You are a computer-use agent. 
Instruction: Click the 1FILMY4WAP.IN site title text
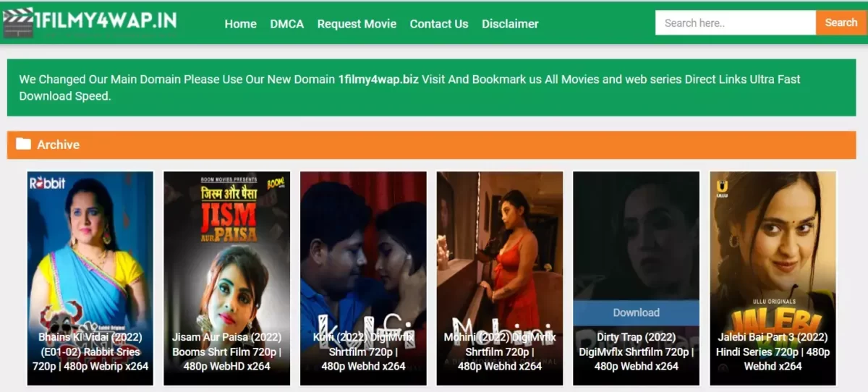tap(106, 20)
